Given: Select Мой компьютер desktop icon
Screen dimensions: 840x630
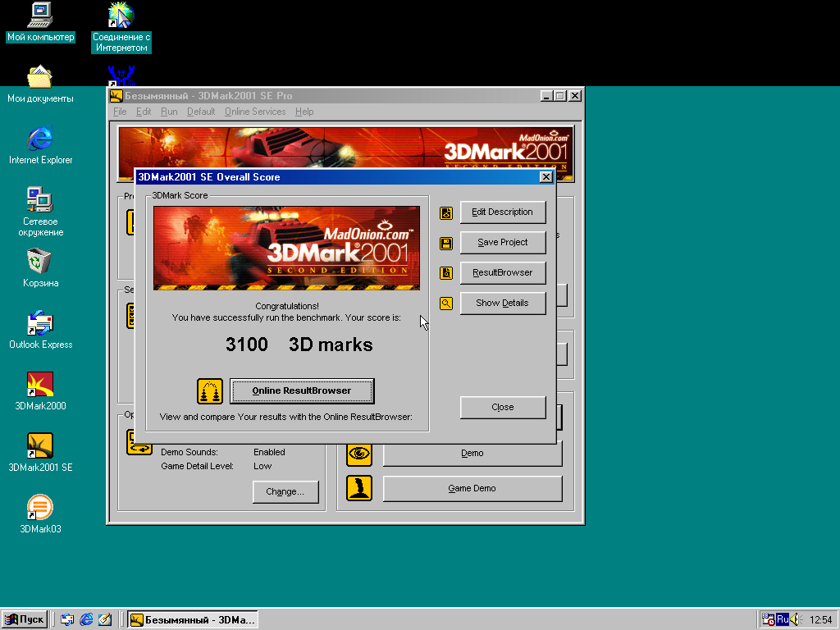Looking at the screenshot, I should coord(40,22).
